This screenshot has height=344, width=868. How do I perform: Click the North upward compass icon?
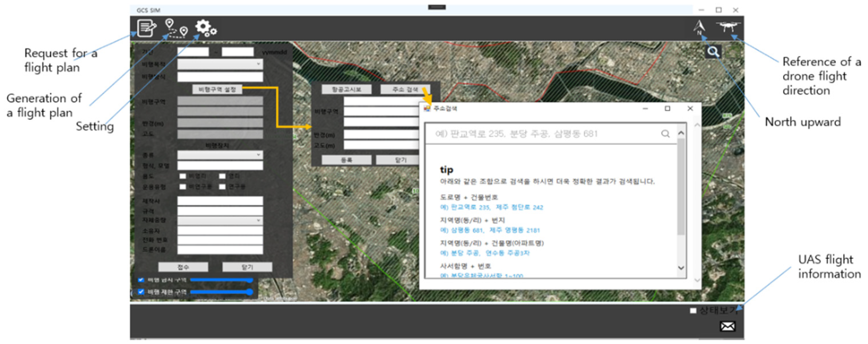pyautogui.click(x=699, y=27)
